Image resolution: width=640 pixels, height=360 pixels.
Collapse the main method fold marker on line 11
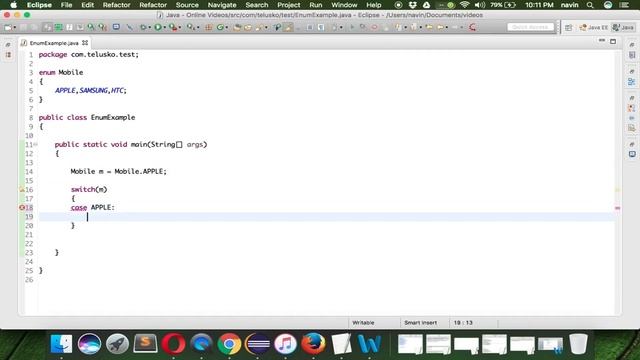tap(36, 144)
